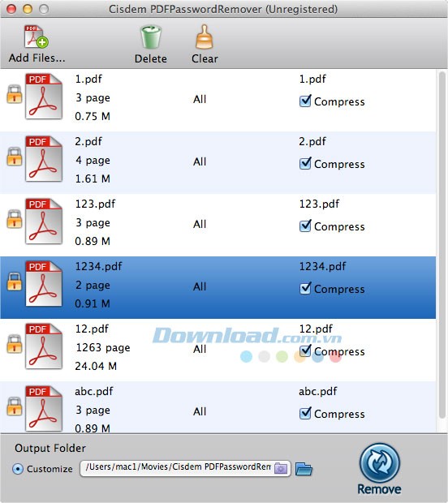Select the PDF thumbnail icon of 2.pdf
This screenshot has width=448, height=503.
coord(44,159)
